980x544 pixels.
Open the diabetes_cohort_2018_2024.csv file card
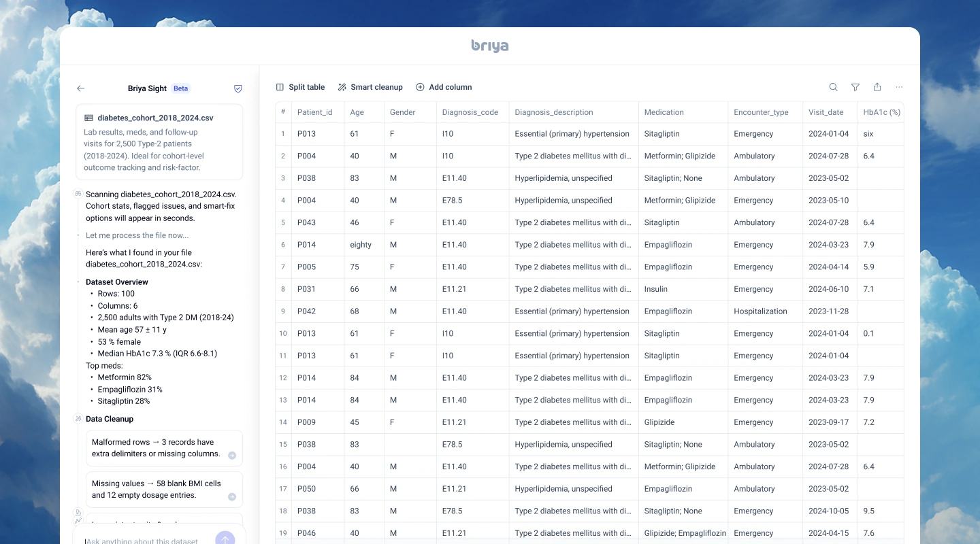pos(159,142)
